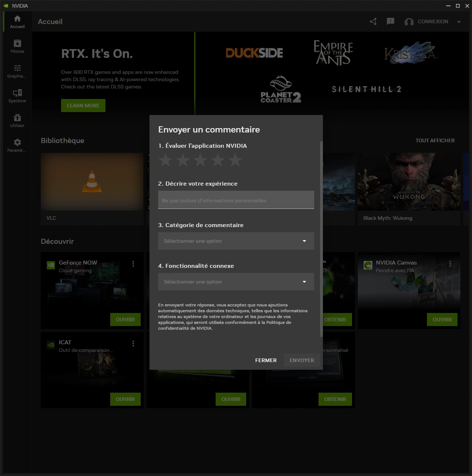Click the Kristala game logo

[x=411, y=53]
